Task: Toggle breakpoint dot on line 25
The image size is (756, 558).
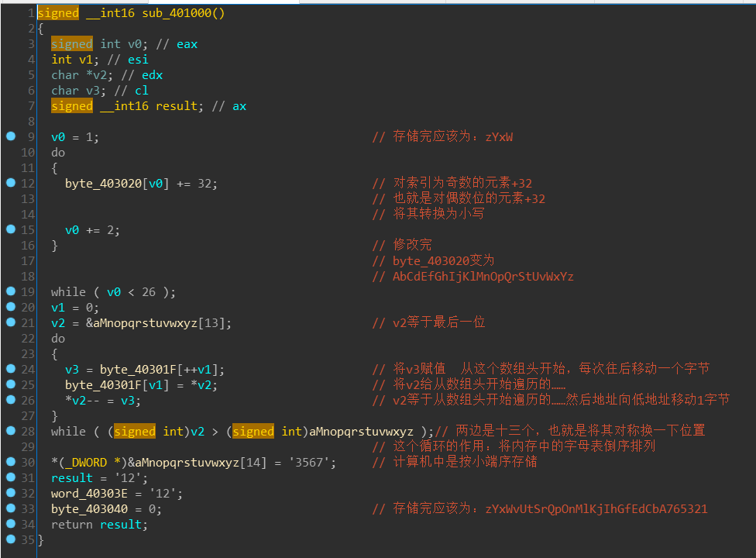Action: [x=11, y=384]
